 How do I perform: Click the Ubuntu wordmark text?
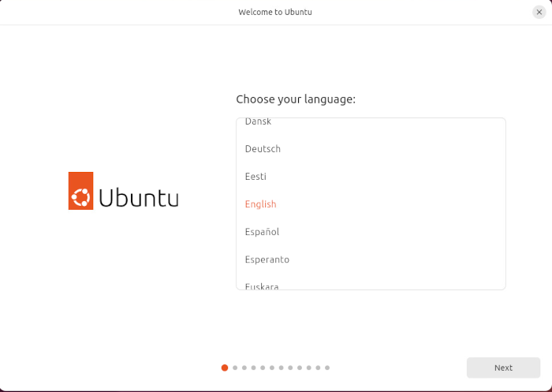coord(139,197)
